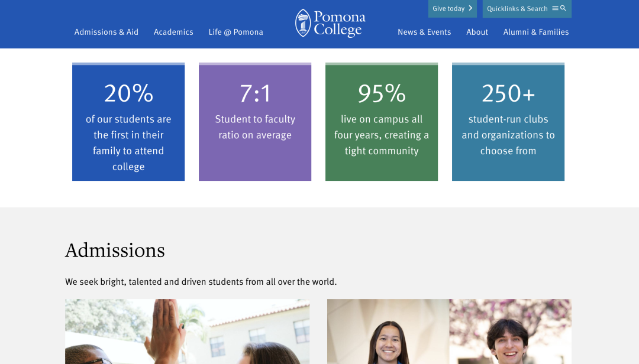Click the hamburger menu icon beside Quicklinks
Viewport: 639px width, 364px height.
[555, 8]
